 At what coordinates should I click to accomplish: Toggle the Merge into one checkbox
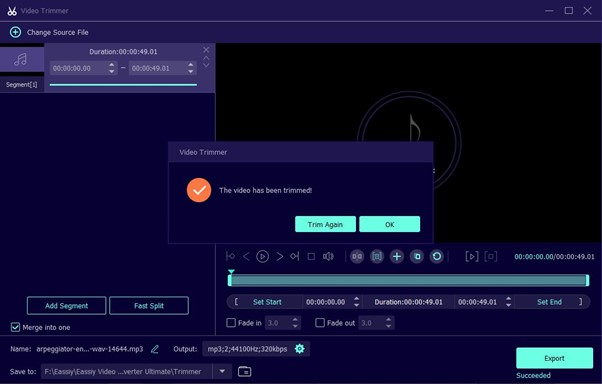coord(15,327)
